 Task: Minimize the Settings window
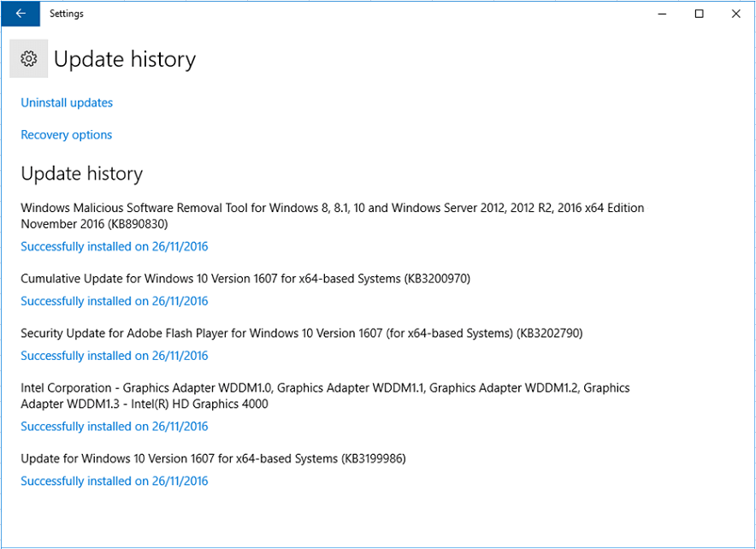(x=662, y=14)
